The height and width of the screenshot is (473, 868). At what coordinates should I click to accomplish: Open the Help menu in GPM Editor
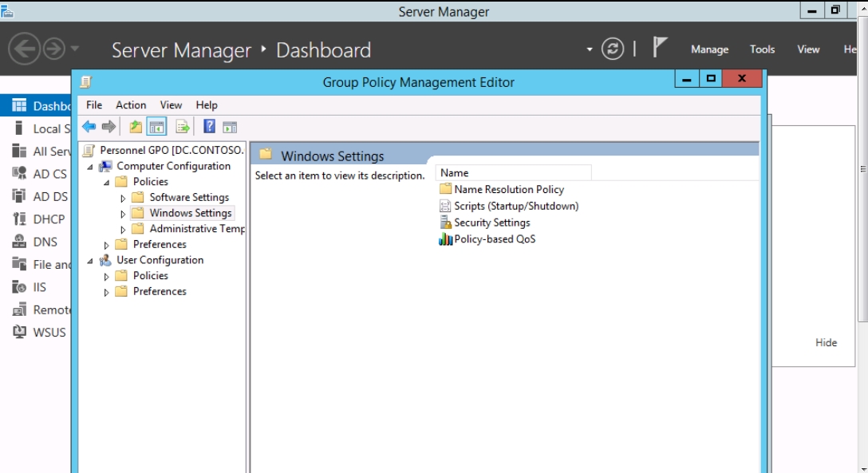[x=207, y=105]
